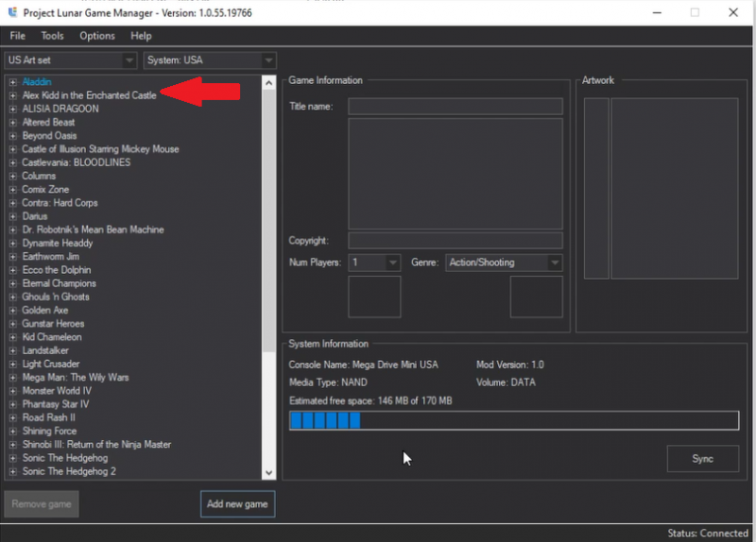Click the Console Name: Mega Drive Mini USA text
This screenshot has width=756, height=542.
point(364,364)
